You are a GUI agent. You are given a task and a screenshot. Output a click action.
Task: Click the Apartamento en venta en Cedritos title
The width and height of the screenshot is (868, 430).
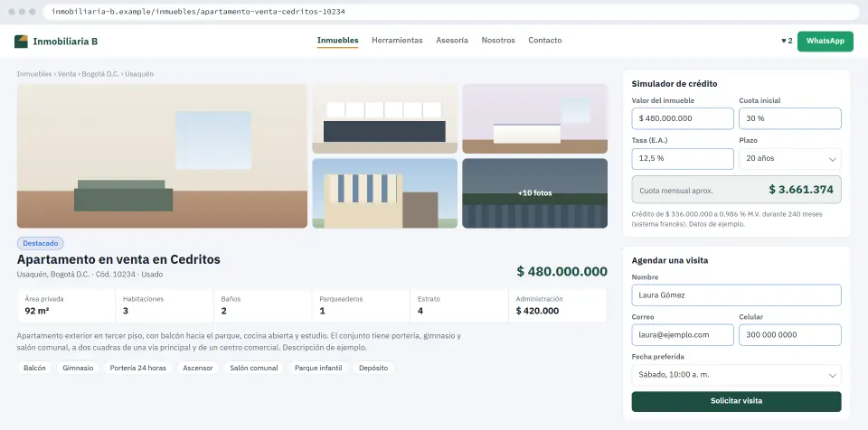(118, 259)
